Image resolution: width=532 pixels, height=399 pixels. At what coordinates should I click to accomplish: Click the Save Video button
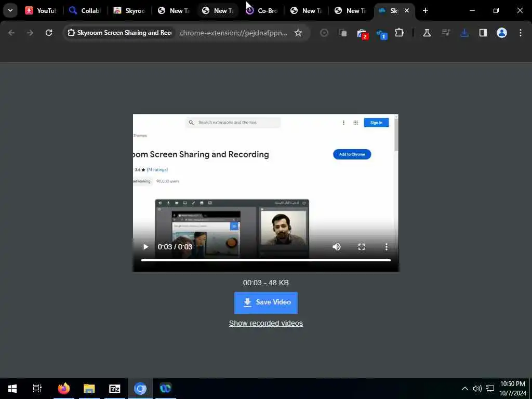[x=265, y=303]
